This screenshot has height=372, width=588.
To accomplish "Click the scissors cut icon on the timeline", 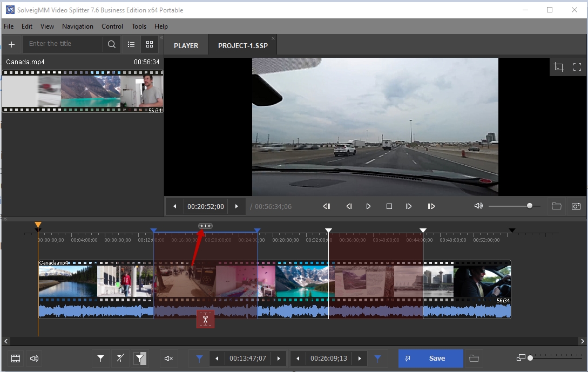I will click(x=205, y=319).
